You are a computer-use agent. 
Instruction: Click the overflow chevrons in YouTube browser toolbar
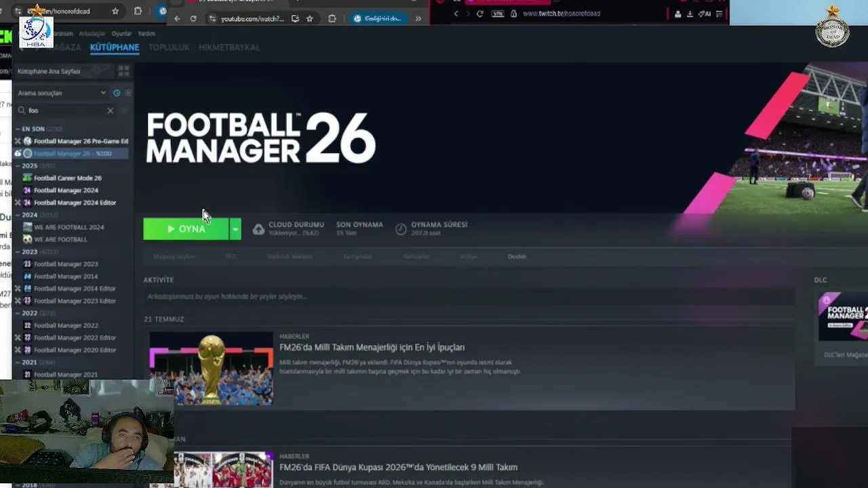coord(418,19)
